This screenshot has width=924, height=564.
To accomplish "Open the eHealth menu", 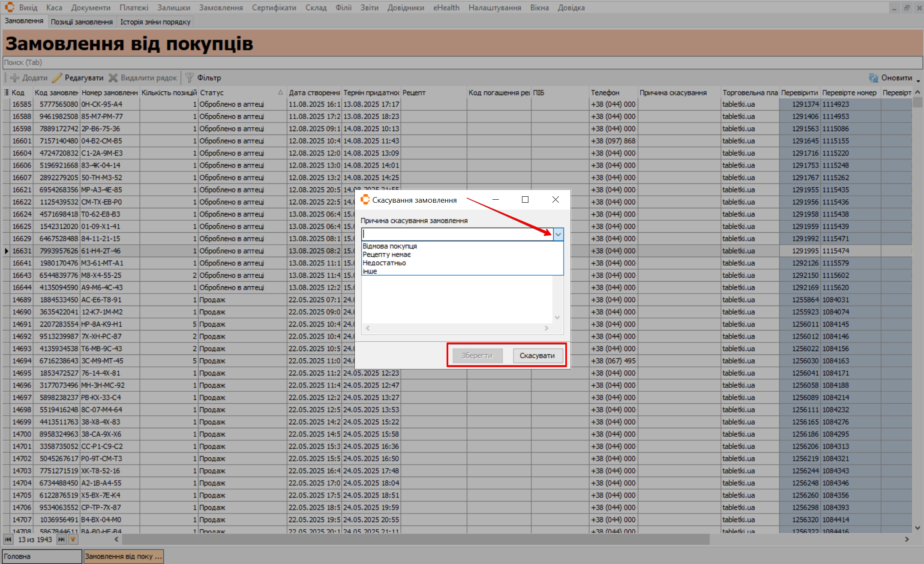I will [446, 8].
